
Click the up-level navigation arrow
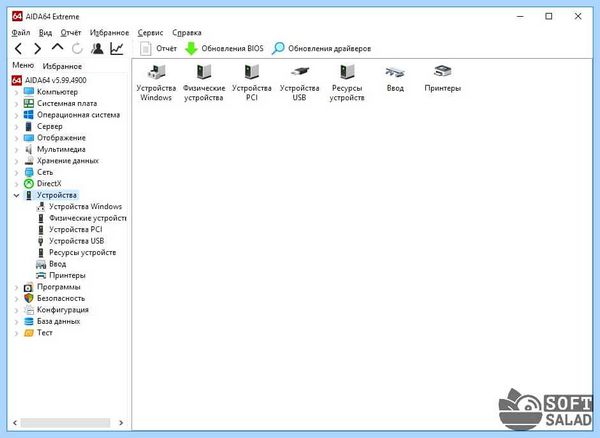click(x=57, y=47)
